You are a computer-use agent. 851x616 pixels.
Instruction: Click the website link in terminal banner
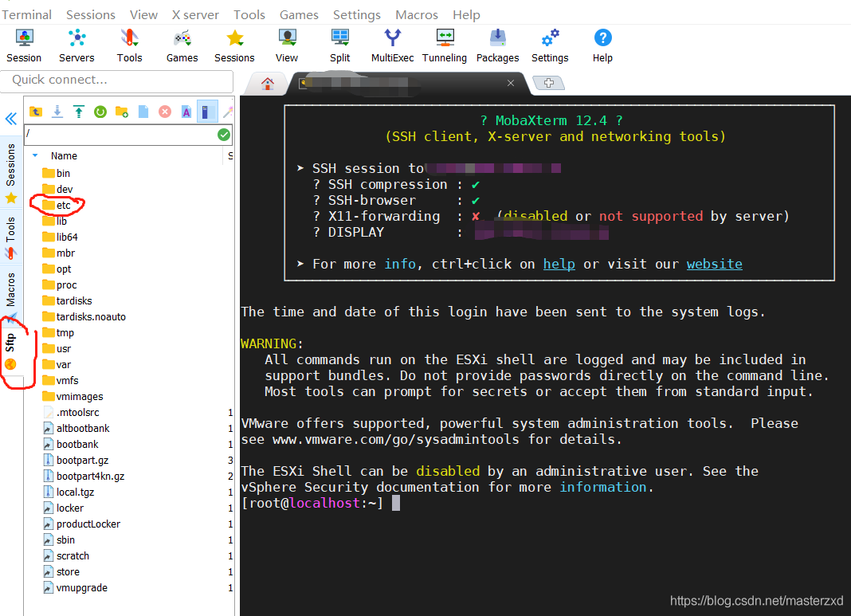coord(714,265)
